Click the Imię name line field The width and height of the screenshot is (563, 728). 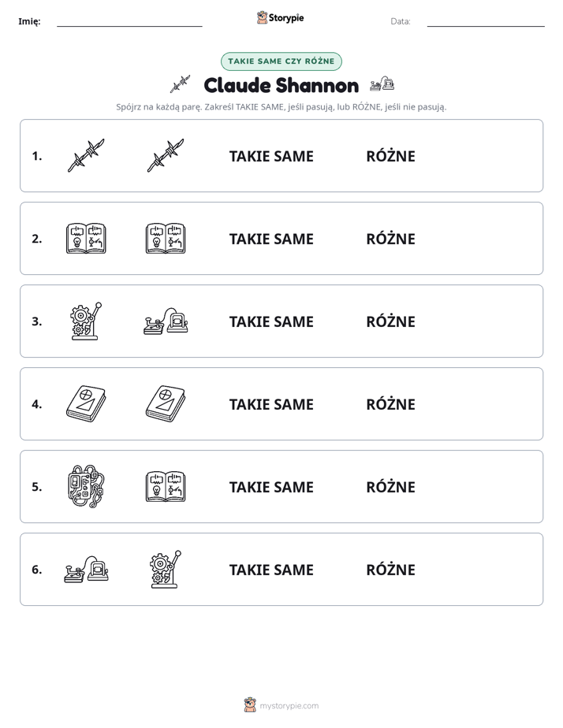(x=129, y=21)
